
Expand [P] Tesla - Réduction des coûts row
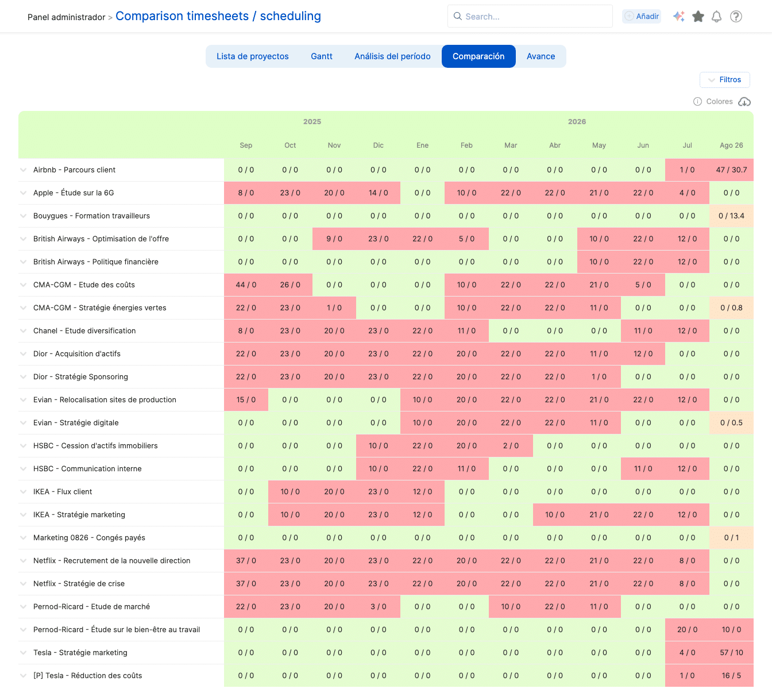[x=24, y=676]
